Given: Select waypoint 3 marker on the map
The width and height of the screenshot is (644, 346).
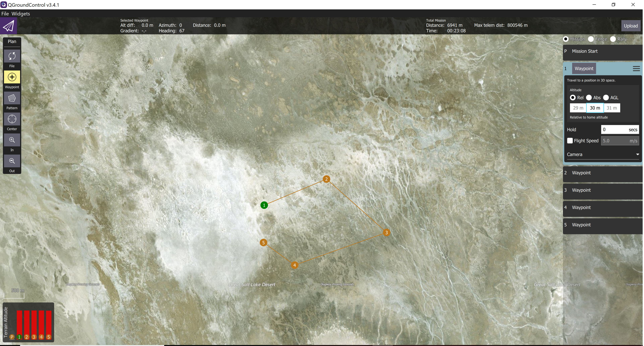Looking at the screenshot, I should coord(387,232).
